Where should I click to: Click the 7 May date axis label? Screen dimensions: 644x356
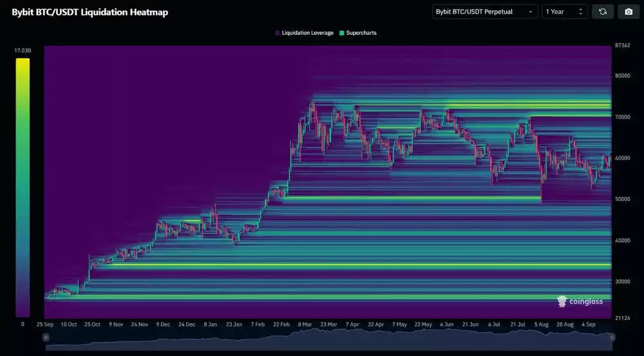[x=399, y=324]
